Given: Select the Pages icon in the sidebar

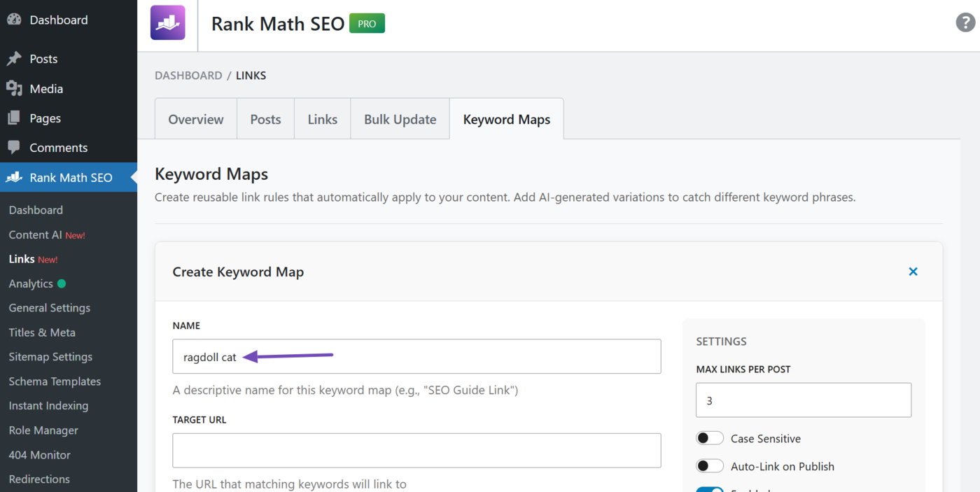Looking at the screenshot, I should (14, 118).
